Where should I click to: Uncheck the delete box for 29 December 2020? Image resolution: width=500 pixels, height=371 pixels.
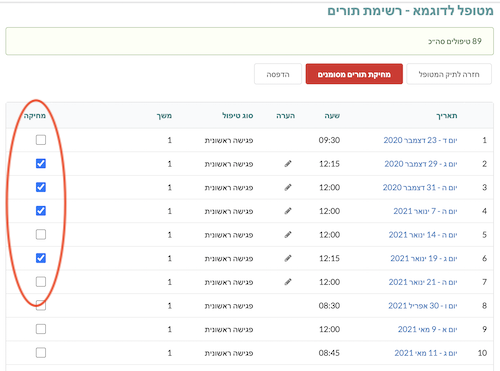pos(41,164)
